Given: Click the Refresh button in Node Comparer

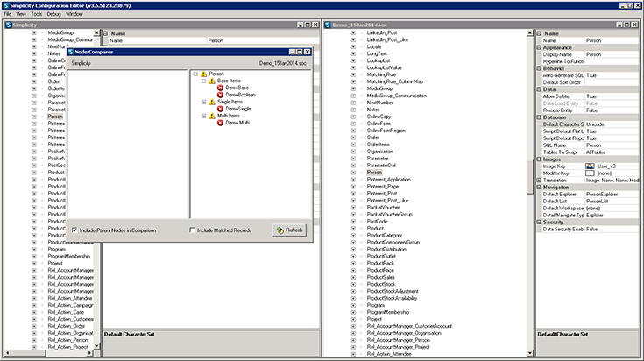Looking at the screenshot, I should [x=289, y=230].
